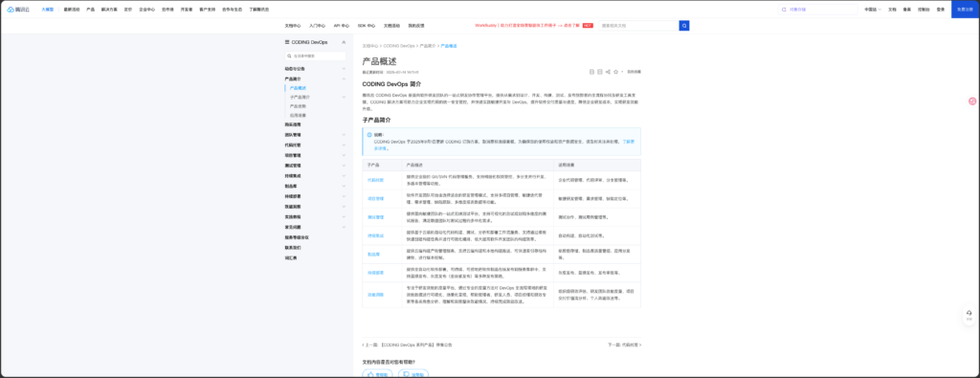Switch to the 入门中心 tab
The image size is (980, 378).
(317, 26)
